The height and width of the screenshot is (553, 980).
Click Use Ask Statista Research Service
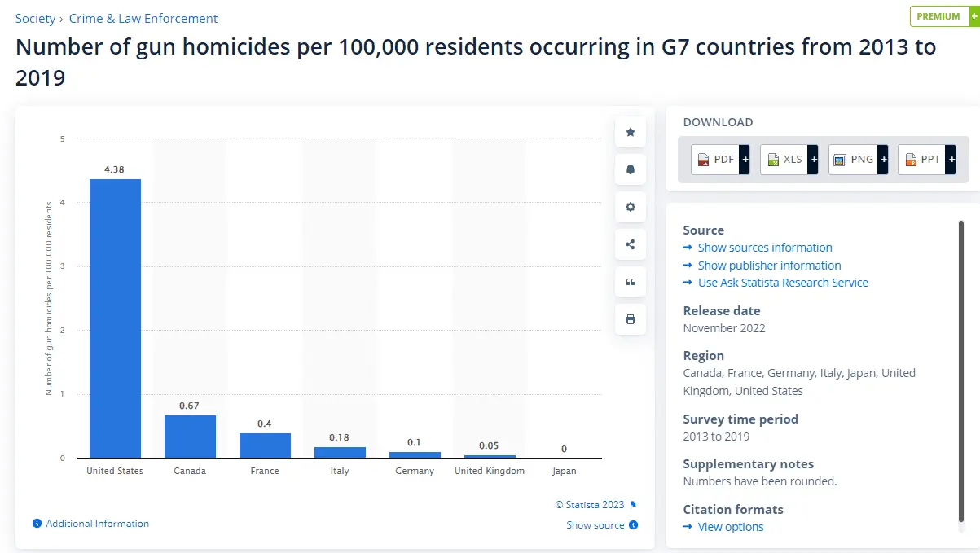pyautogui.click(x=782, y=283)
